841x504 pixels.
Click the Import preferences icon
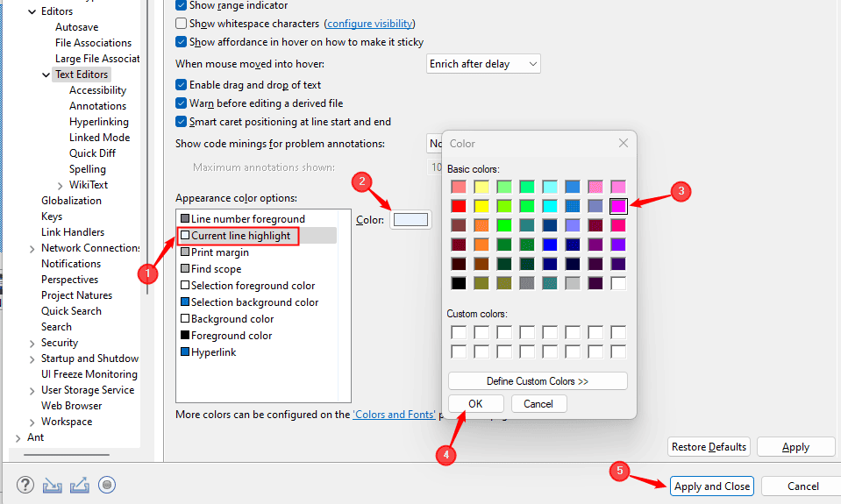click(x=52, y=486)
